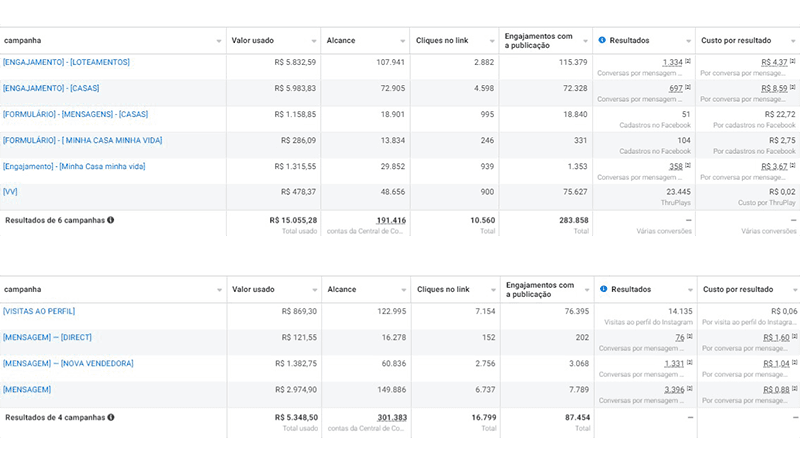This screenshot has width=800, height=454.
Task: Select the [VV] campaign link
Action: tap(10, 192)
